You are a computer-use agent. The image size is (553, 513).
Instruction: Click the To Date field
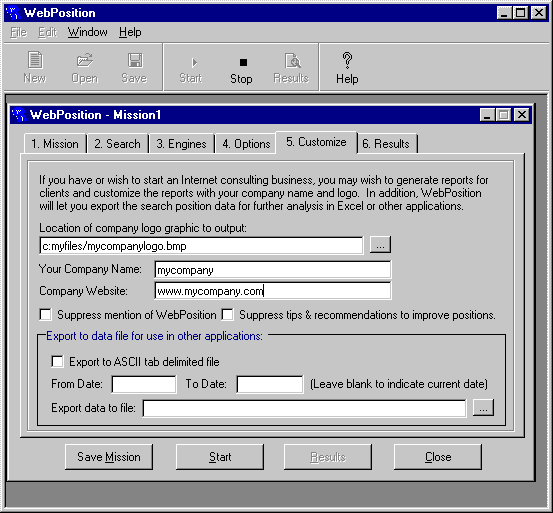[x=270, y=384]
